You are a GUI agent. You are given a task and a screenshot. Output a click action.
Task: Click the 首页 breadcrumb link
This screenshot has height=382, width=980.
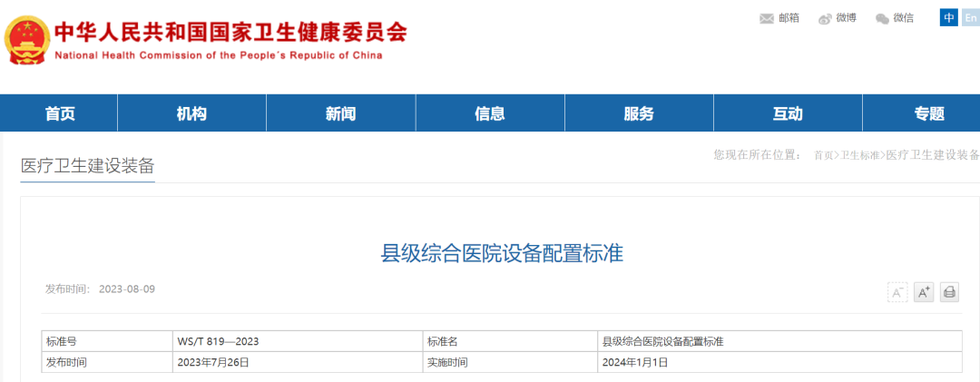coord(823,155)
